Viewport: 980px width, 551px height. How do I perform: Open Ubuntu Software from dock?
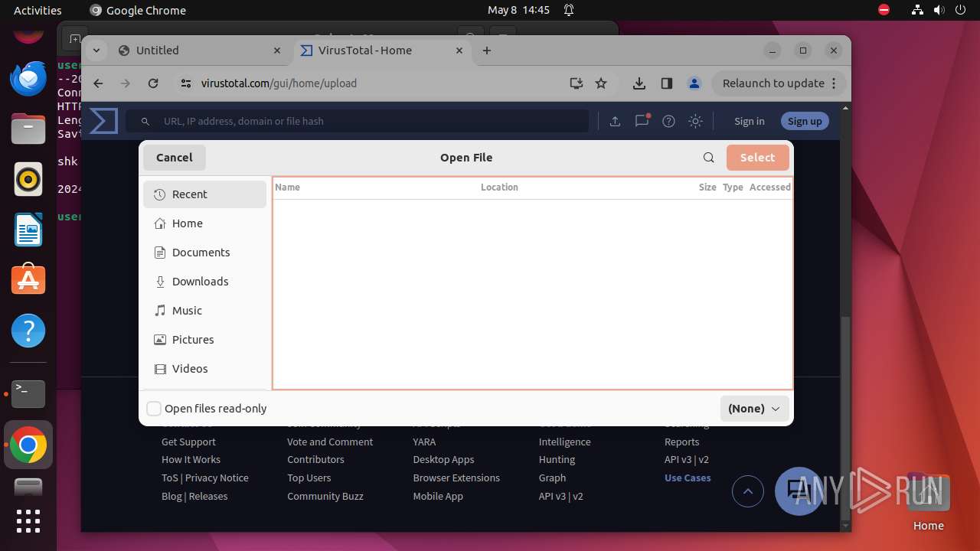(x=28, y=280)
